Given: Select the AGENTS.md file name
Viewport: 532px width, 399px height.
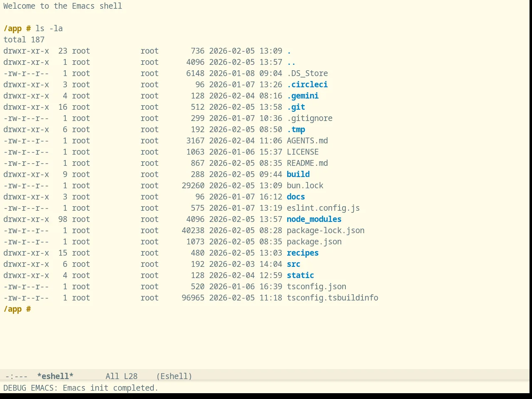Looking at the screenshot, I should click(x=307, y=140).
